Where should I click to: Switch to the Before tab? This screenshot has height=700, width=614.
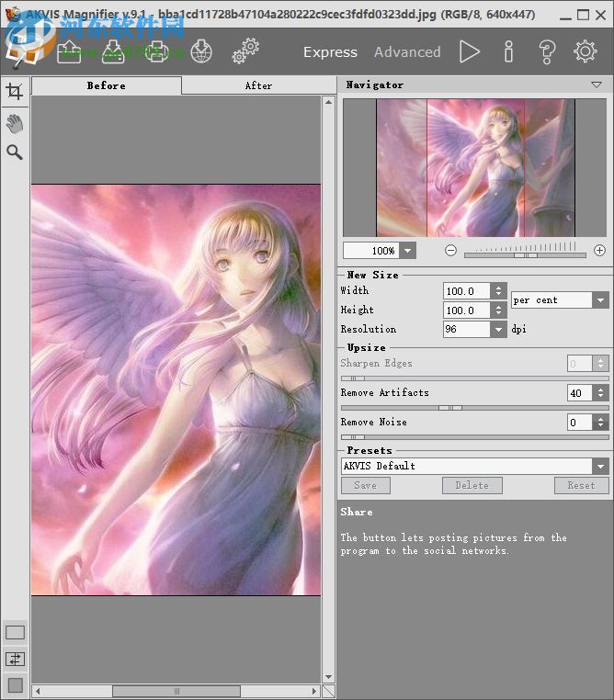[x=107, y=85]
